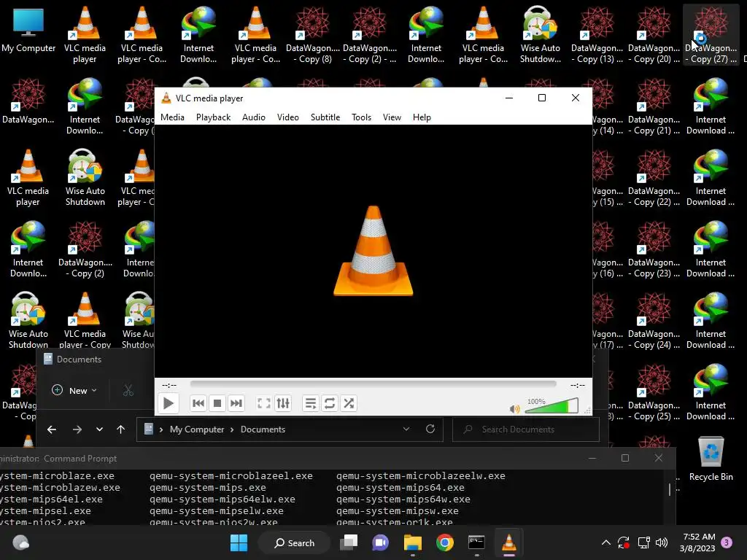The height and width of the screenshot is (560, 747).
Task: Open Windows Start menu
Action: [x=239, y=542]
